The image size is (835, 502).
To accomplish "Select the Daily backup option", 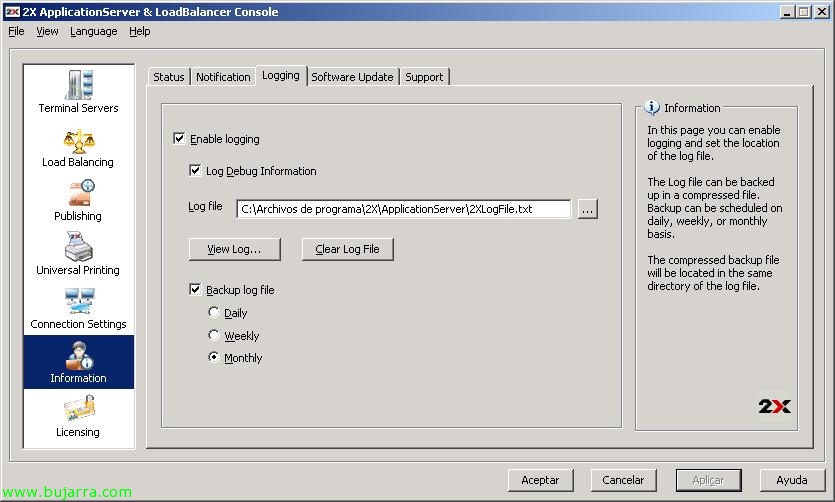I will pyautogui.click(x=214, y=312).
